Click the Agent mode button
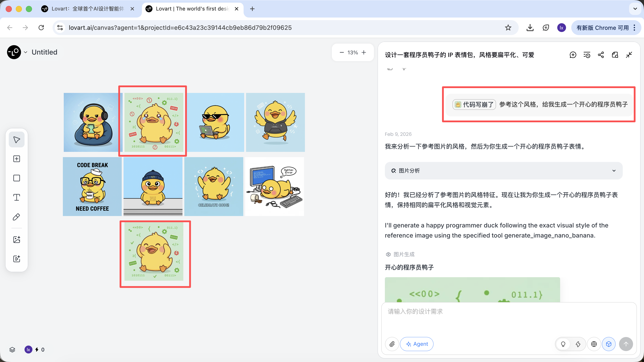 click(x=416, y=344)
